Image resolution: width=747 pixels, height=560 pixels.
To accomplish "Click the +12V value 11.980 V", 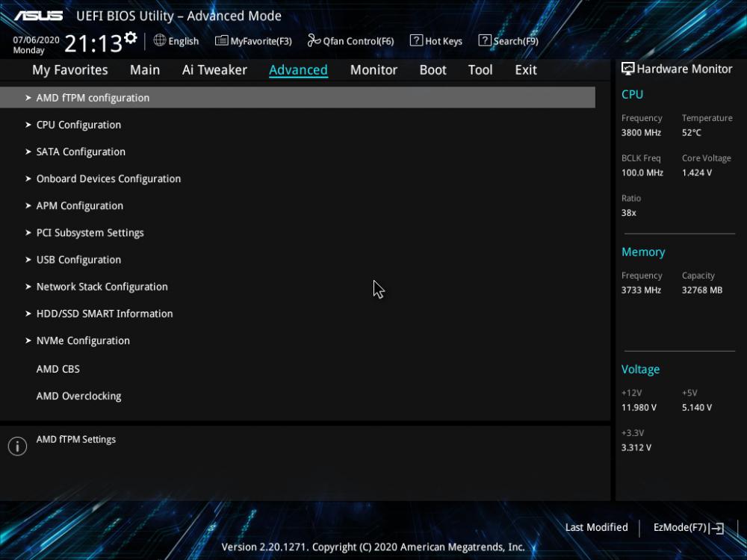I will coord(639,408).
